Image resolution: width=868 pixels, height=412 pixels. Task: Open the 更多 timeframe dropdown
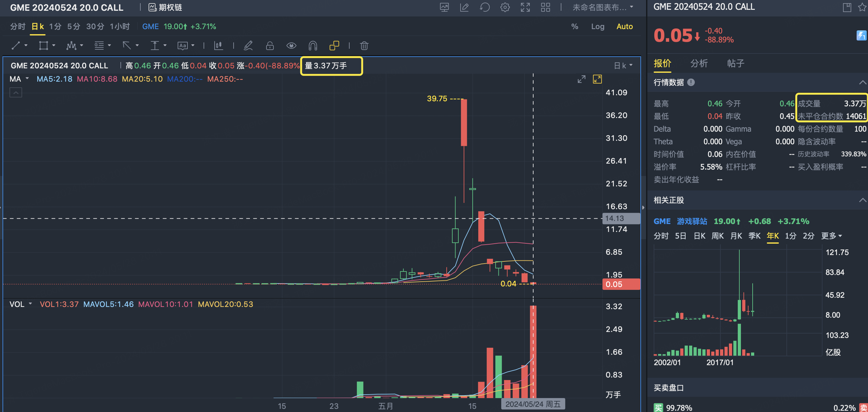[x=831, y=235]
